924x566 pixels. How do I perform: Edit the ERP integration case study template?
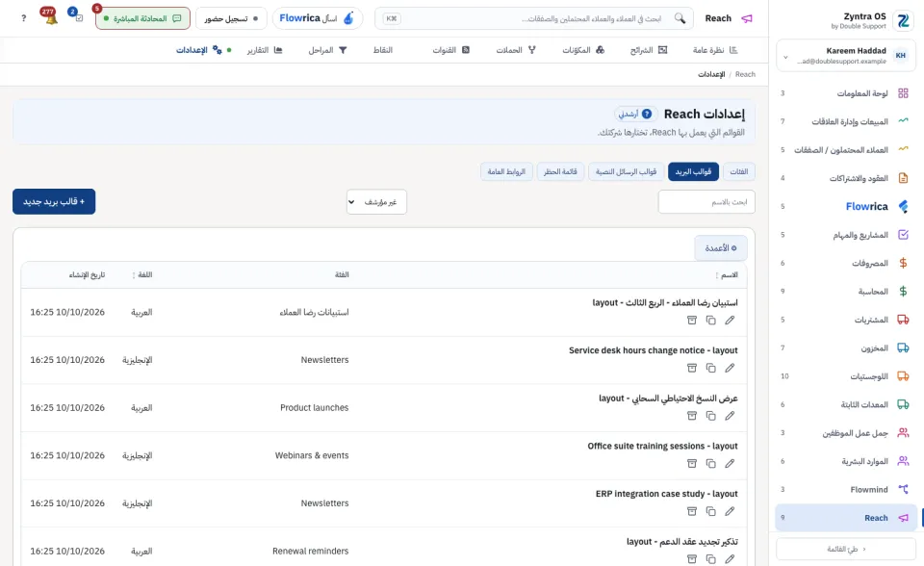tap(730, 511)
